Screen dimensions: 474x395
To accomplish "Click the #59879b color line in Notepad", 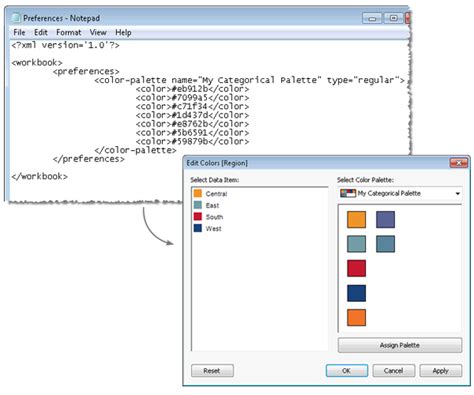I will pyautogui.click(x=192, y=141).
